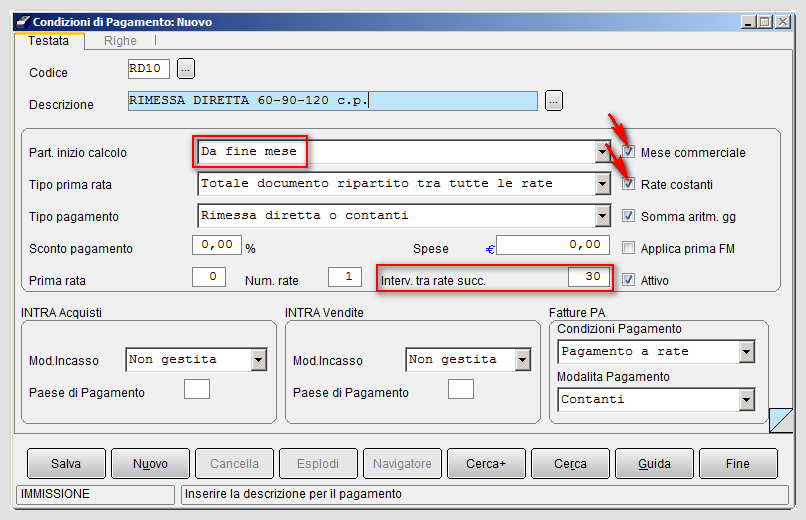
Task: Toggle the Rate costanti checkbox
Action: (x=628, y=184)
